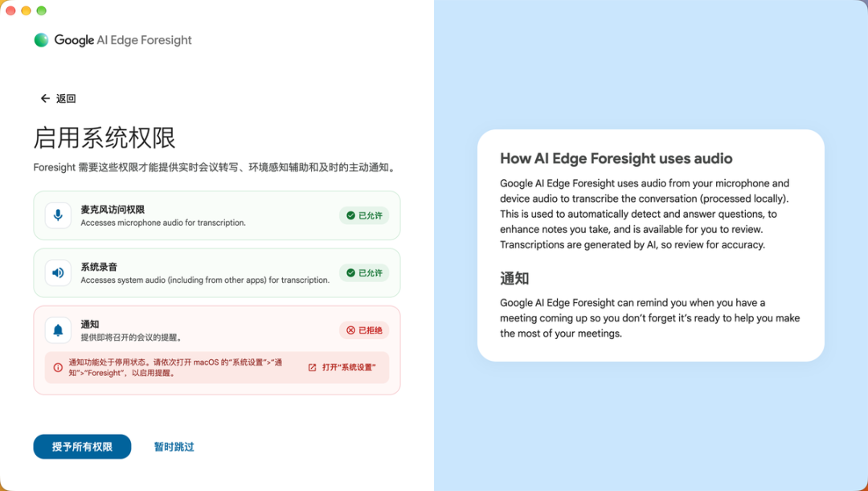The width and height of the screenshot is (868, 491).
Task: Click the back arrow icon next to 返回
Action: pyautogui.click(x=45, y=99)
